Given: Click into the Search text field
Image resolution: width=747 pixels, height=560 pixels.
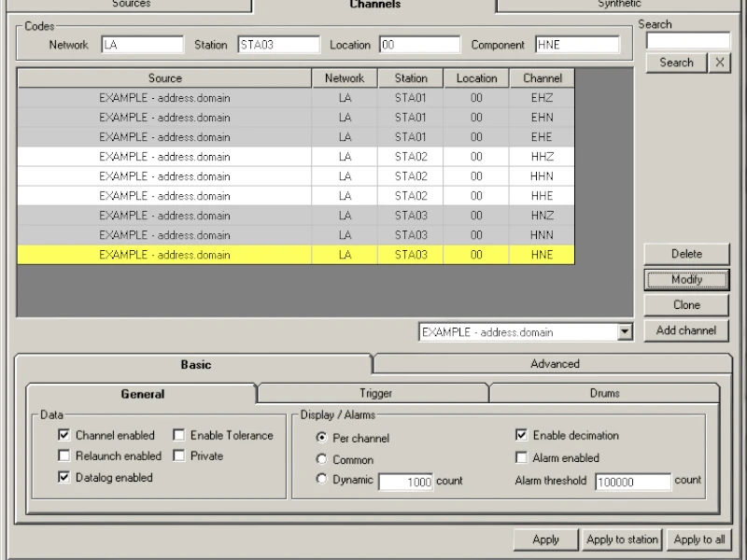Looking at the screenshot, I should coord(687,41).
